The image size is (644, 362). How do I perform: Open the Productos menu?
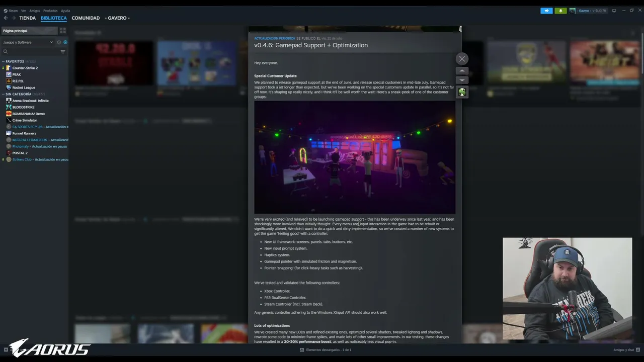50,11
